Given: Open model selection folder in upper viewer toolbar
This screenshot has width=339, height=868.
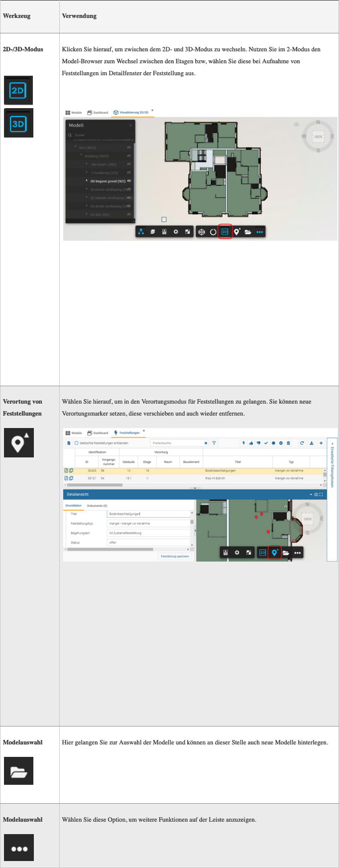Looking at the screenshot, I should (x=247, y=232).
